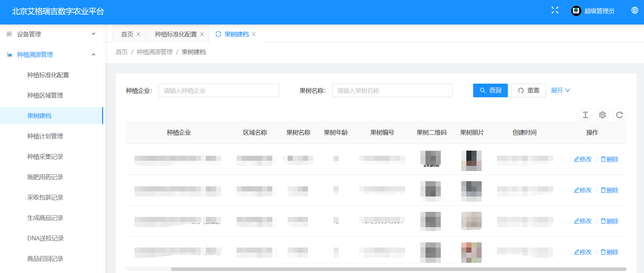Expand the 设备管理 menu chevron
Screen dimensions: 644x273
coord(94,34)
